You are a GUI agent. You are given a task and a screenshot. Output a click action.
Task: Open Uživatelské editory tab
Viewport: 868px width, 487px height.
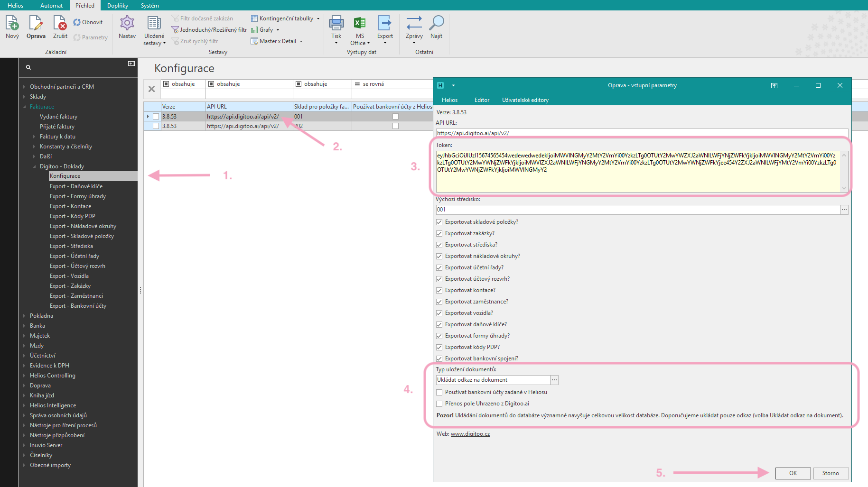point(525,100)
